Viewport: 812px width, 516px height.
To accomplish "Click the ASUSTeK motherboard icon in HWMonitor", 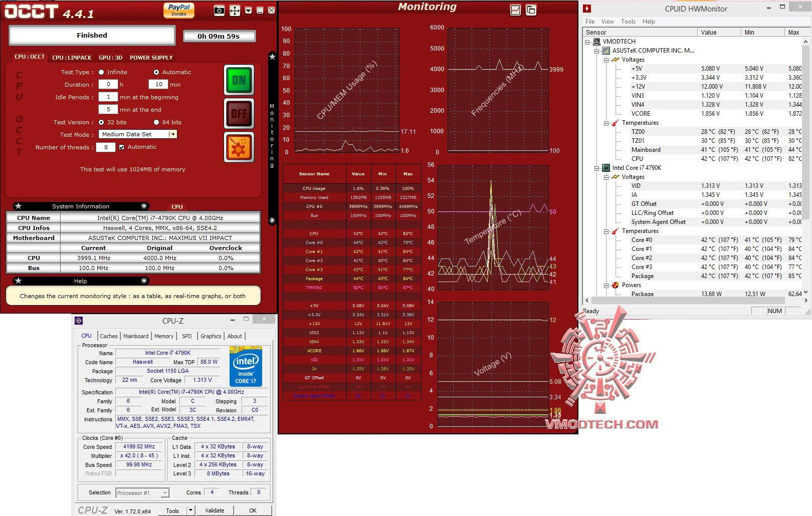I will click(605, 51).
